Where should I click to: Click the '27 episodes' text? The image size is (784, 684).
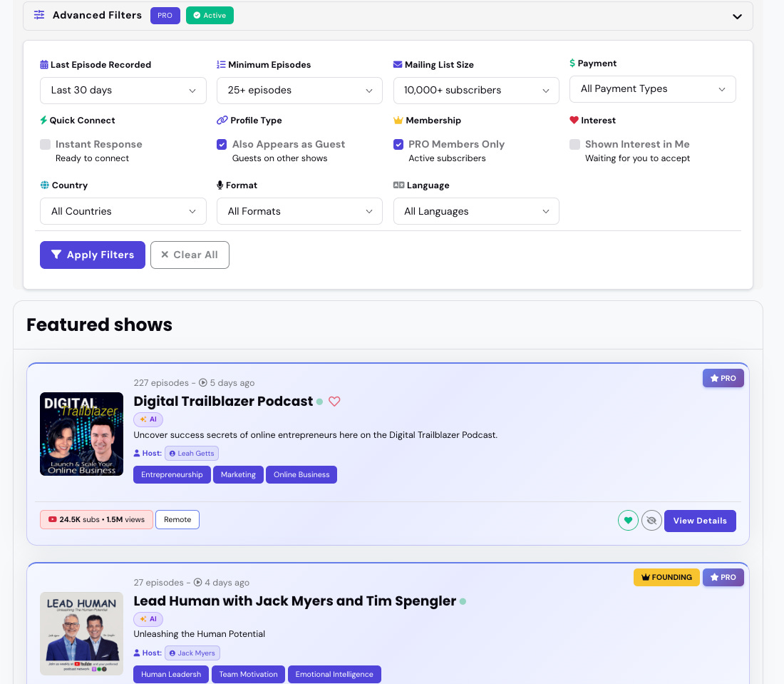(158, 583)
